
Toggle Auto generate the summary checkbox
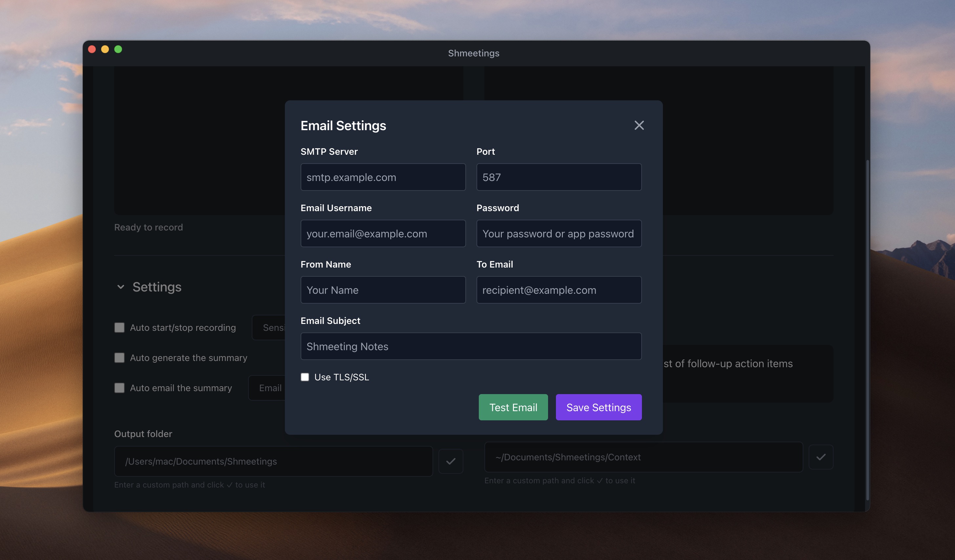(x=119, y=358)
